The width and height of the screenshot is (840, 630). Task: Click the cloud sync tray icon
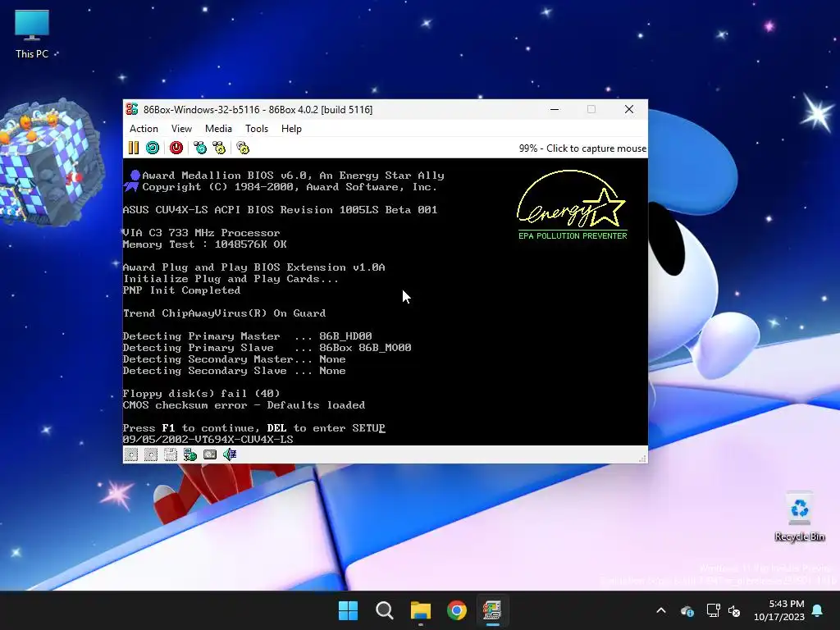(687, 610)
